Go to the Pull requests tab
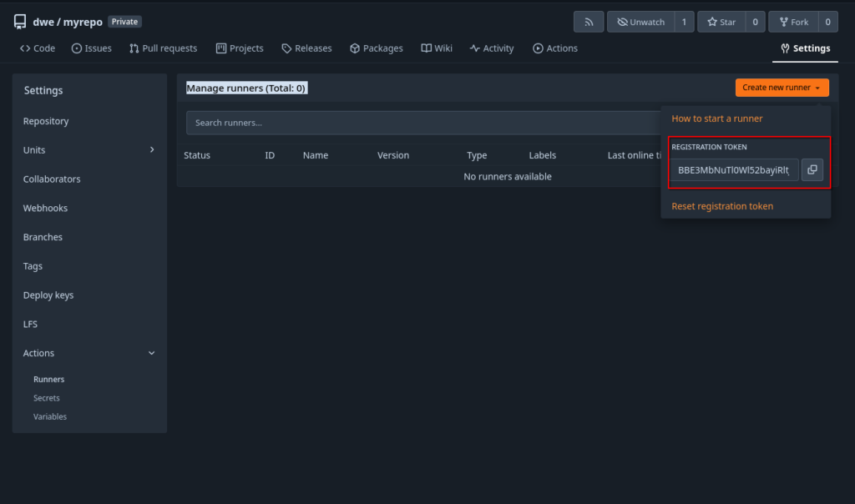The height and width of the screenshot is (504, 855). pos(163,48)
